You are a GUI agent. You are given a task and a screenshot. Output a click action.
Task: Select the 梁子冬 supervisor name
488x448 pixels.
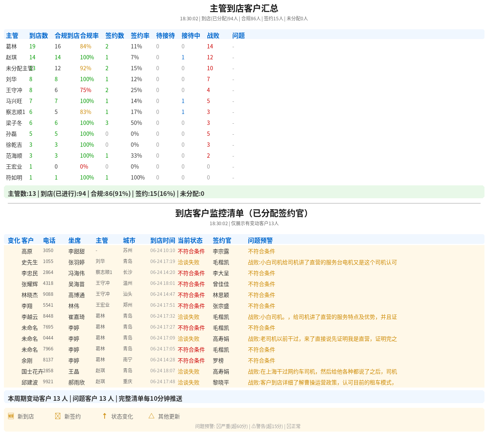click(x=14, y=123)
